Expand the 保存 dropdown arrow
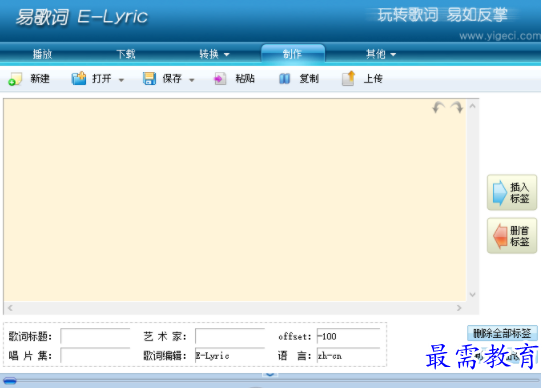This screenshot has width=547, height=388. click(192, 80)
